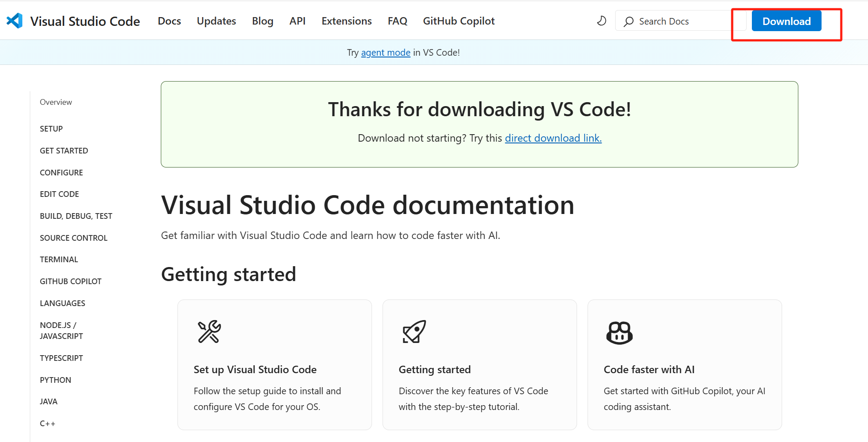868x442 pixels.
Task: Click Visual Studio Code title in header
Action: pos(85,21)
